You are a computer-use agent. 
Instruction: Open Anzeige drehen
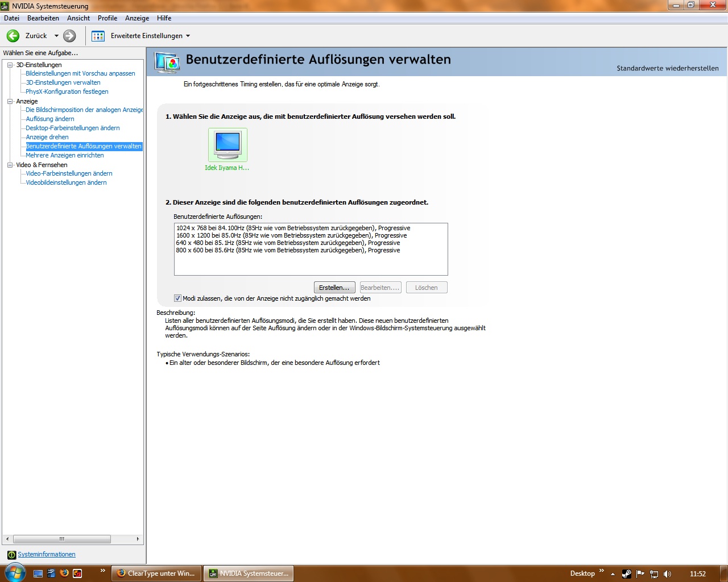coord(47,137)
